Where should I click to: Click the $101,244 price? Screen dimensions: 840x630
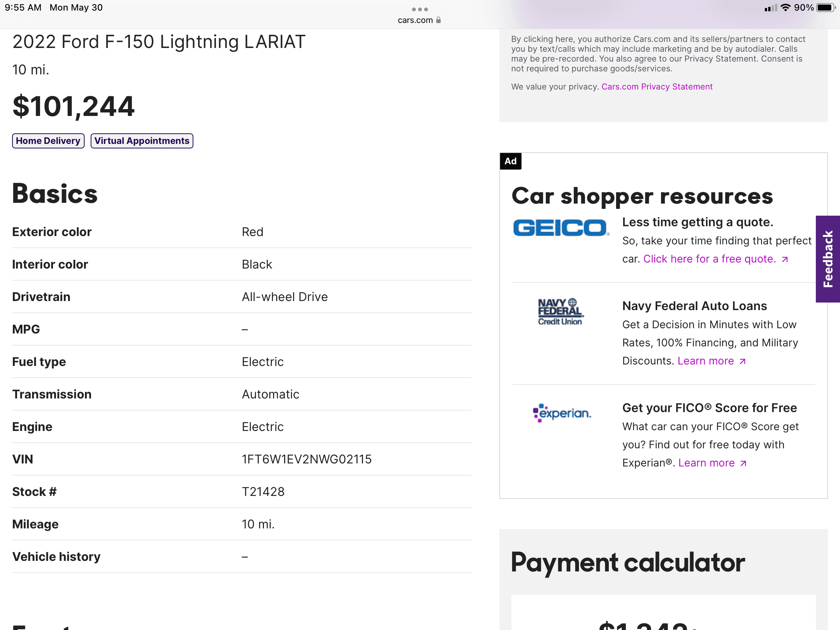point(73,107)
